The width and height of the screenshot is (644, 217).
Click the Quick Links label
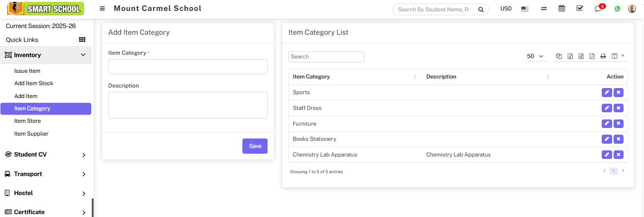[22, 40]
